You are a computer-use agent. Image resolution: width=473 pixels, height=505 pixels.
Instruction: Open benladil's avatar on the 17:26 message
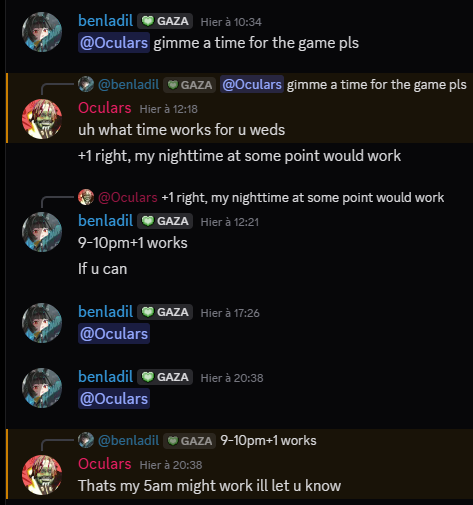point(42,323)
